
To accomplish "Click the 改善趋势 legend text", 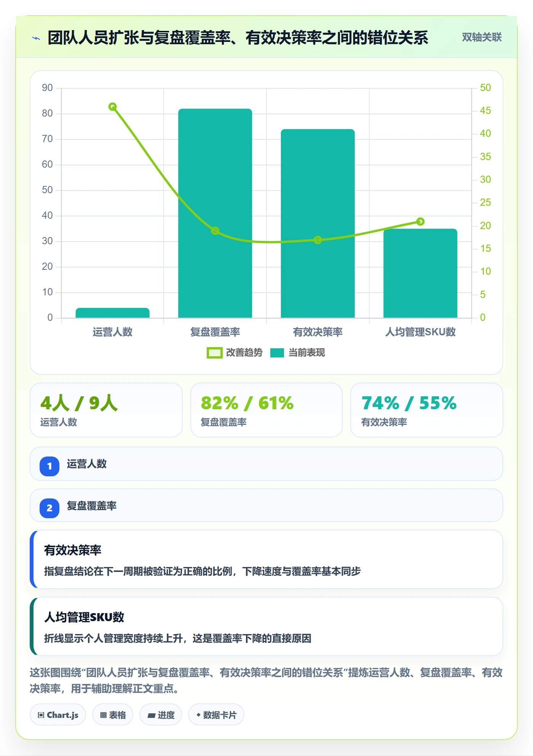I will tap(244, 353).
